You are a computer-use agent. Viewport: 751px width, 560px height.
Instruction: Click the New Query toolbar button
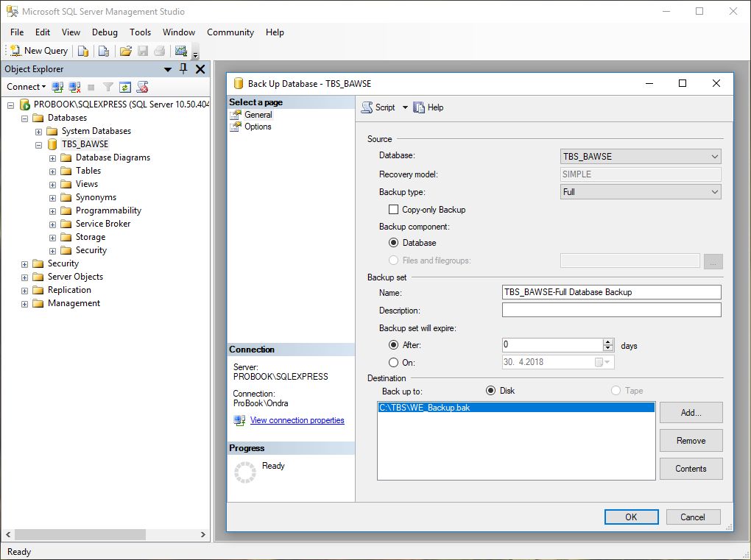(x=39, y=51)
